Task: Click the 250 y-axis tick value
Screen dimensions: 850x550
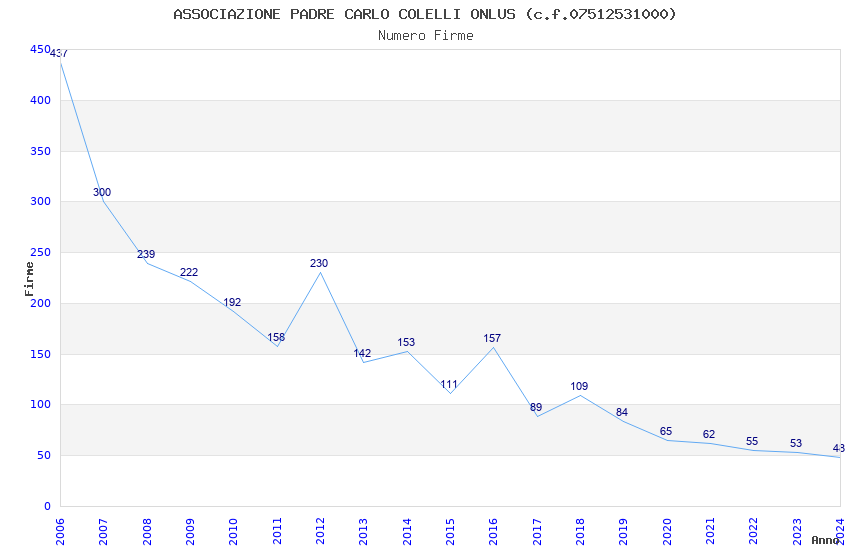Action: [40, 253]
